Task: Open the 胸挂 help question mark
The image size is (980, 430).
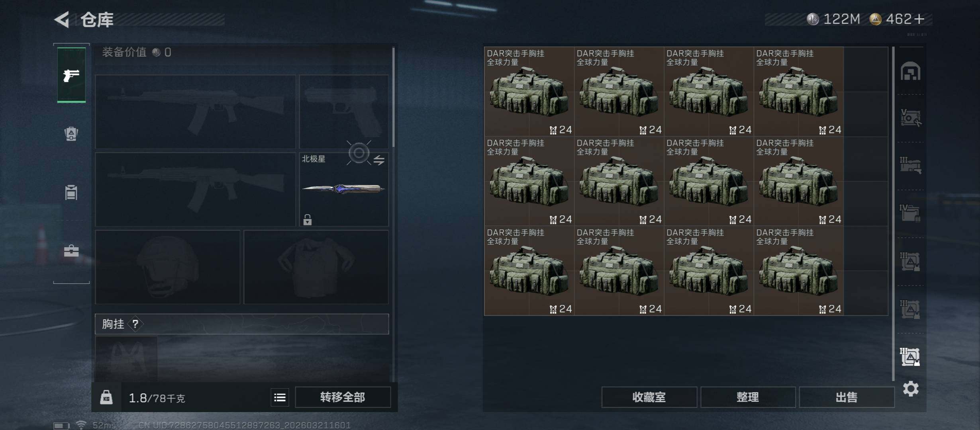Action: pos(135,324)
